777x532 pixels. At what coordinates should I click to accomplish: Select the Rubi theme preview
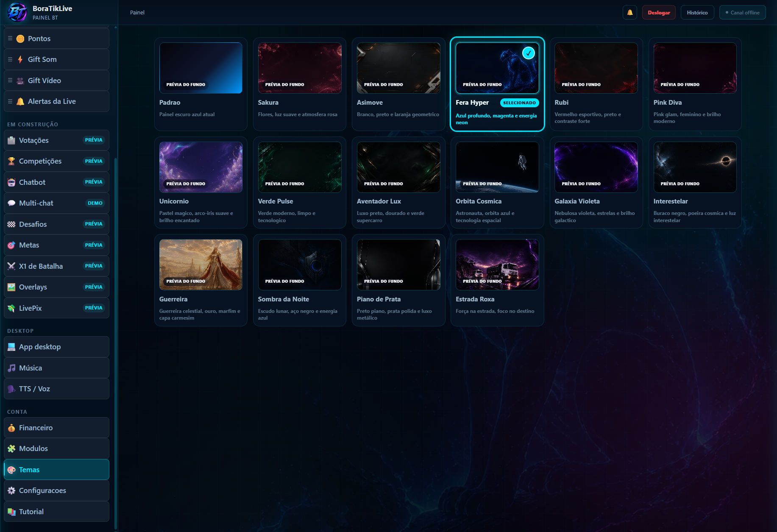(596, 68)
